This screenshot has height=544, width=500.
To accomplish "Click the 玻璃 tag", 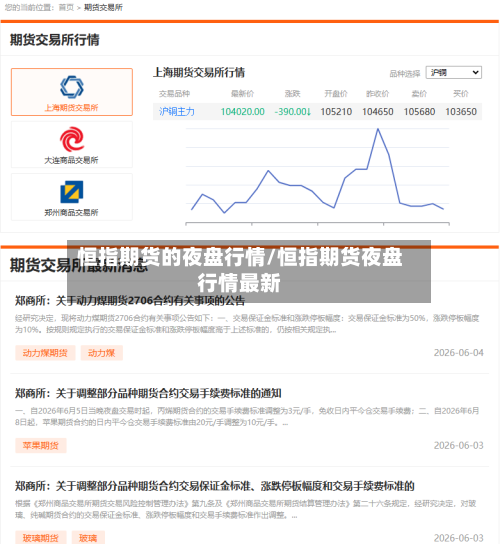I will 88,538.
